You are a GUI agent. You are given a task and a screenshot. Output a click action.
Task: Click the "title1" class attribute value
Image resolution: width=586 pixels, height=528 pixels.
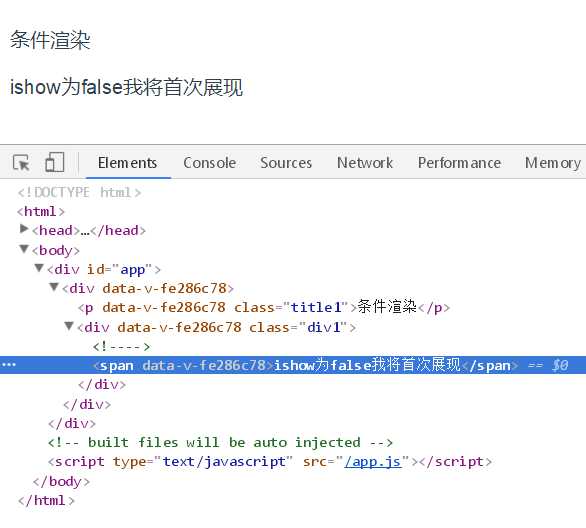(316, 308)
